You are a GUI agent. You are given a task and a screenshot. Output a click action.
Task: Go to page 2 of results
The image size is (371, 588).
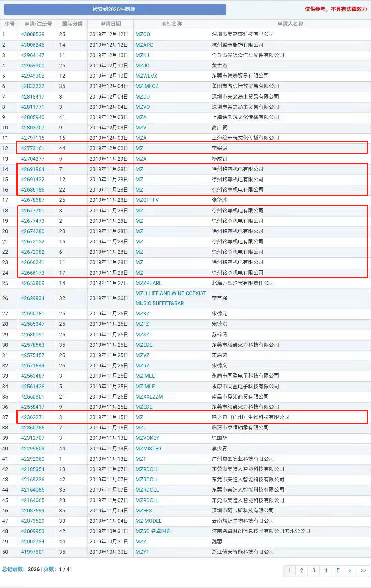[301, 570]
